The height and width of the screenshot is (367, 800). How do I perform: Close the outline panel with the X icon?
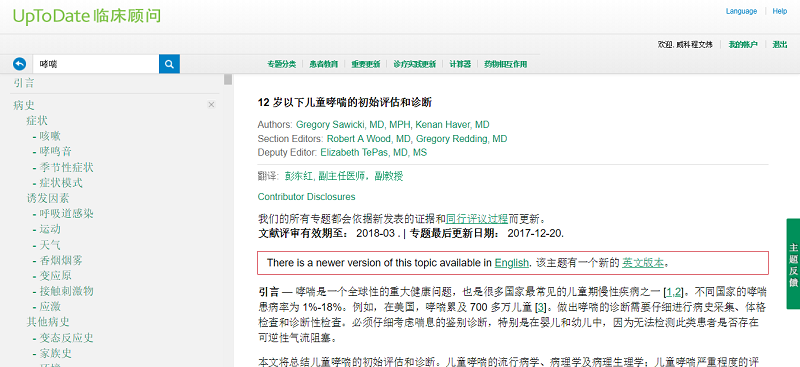[x=211, y=105]
